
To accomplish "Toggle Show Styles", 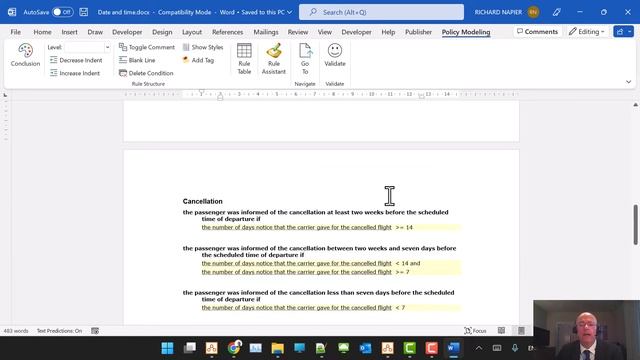I will (x=203, y=47).
